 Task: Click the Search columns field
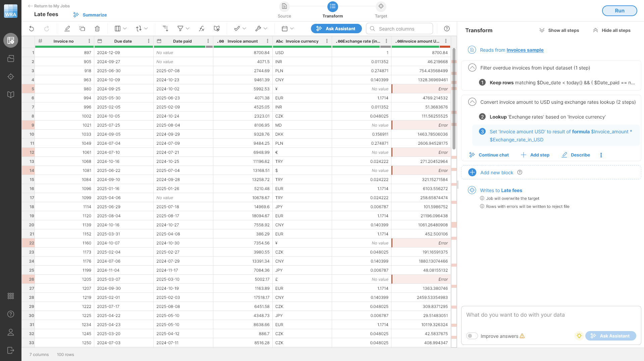402,29
